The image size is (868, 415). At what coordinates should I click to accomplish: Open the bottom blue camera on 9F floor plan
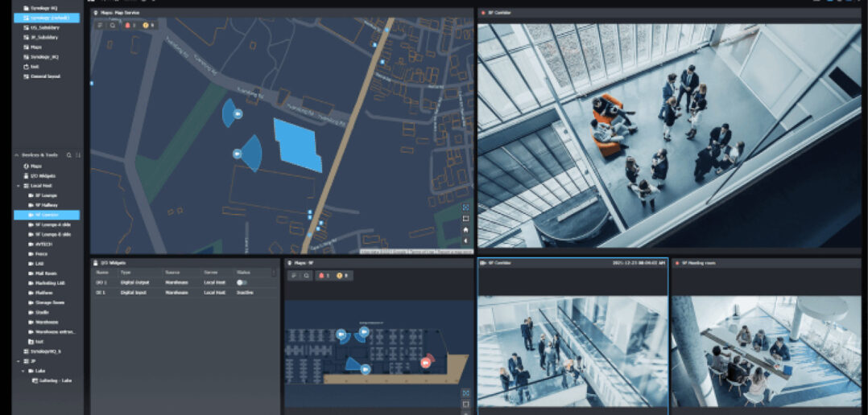365,369
